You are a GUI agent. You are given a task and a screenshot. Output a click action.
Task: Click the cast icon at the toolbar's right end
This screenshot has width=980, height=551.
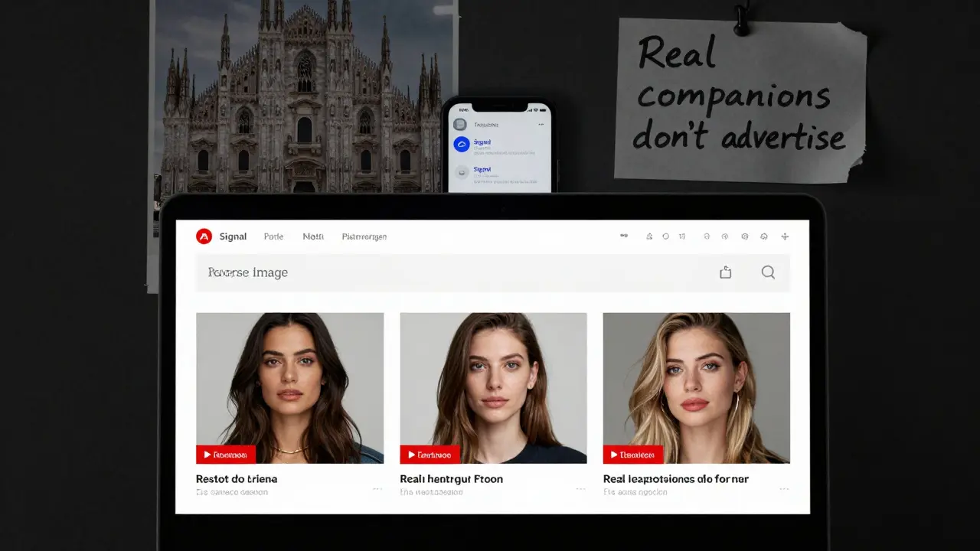(x=785, y=236)
